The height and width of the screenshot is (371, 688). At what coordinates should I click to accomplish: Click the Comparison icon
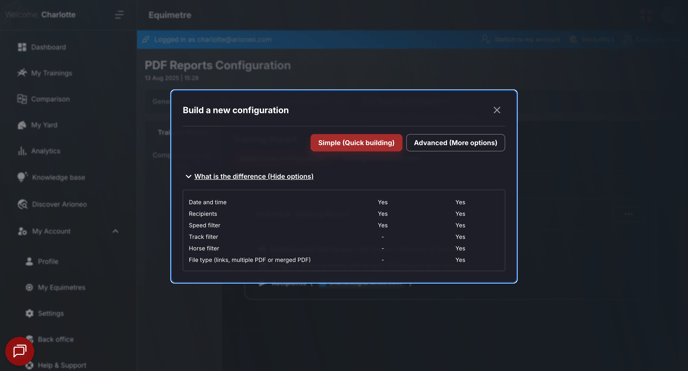[x=22, y=99]
